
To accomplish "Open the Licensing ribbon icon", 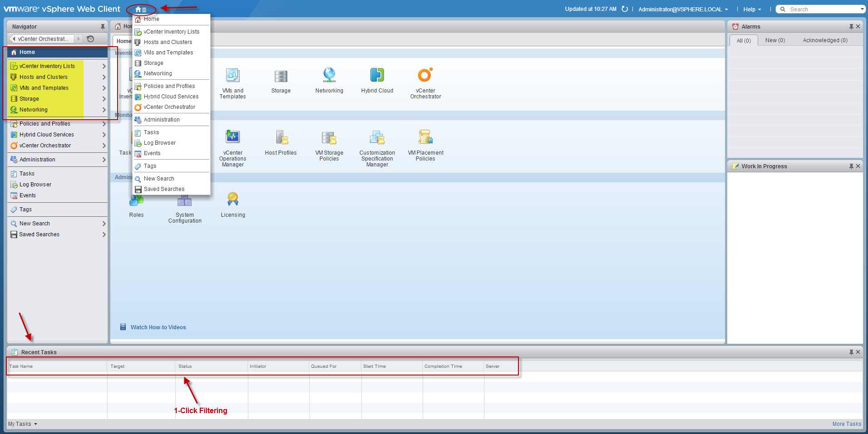I will pyautogui.click(x=233, y=200).
